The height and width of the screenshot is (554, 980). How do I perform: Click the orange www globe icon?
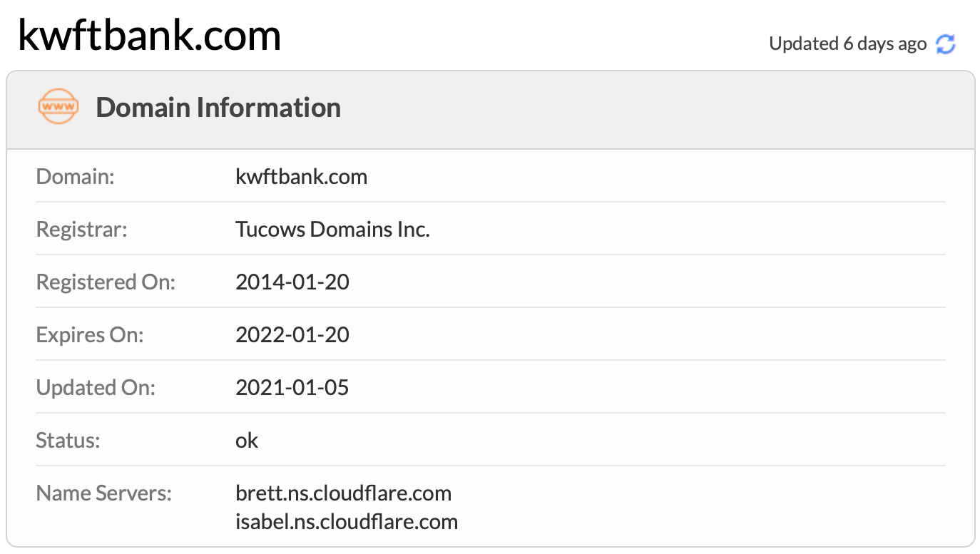tap(58, 107)
